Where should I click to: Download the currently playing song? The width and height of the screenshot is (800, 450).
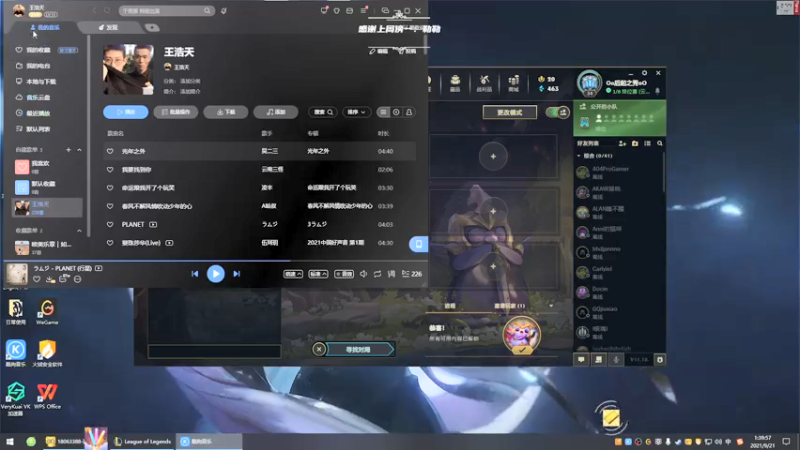pyautogui.click(x=49, y=279)
